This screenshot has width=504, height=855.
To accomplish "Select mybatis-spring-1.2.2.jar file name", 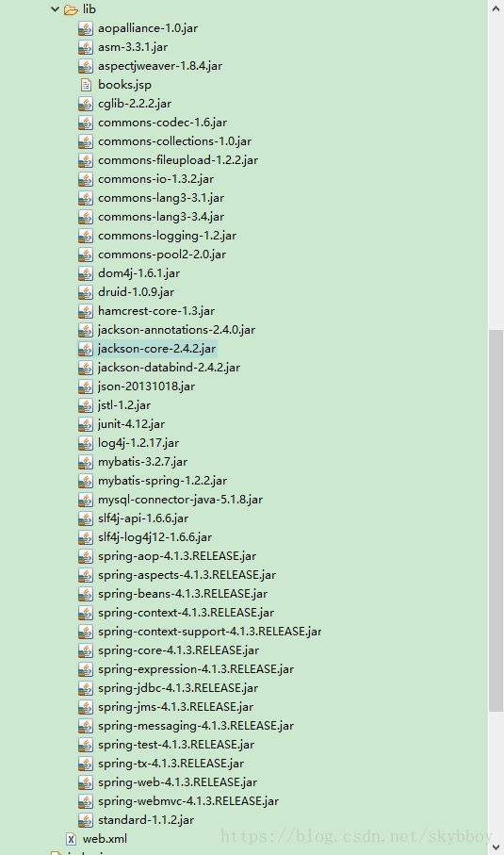I will click(162, 481).
